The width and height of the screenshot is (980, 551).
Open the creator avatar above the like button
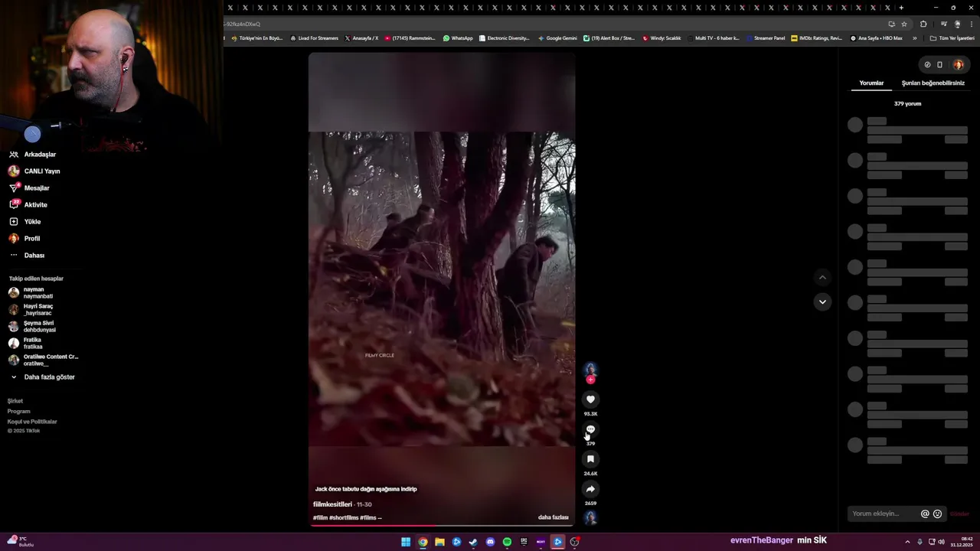590,370
